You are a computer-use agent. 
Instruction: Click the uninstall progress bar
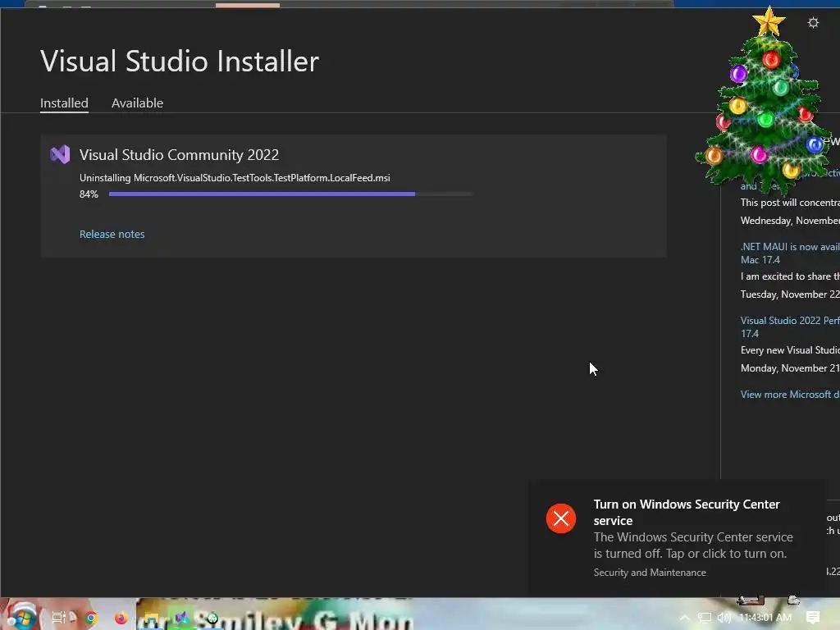coord(291,194)
